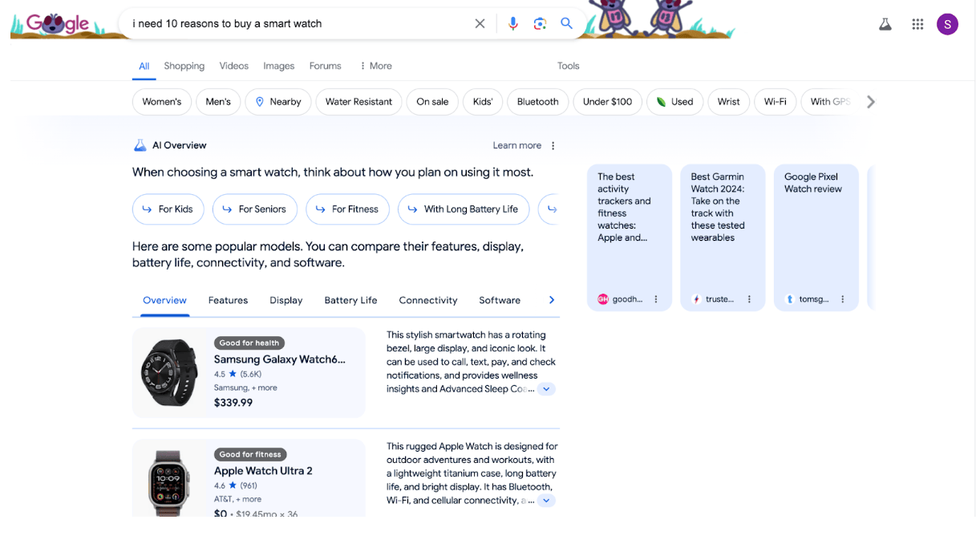Click the $339.99 price on Samsung watch

click(233, 403)
